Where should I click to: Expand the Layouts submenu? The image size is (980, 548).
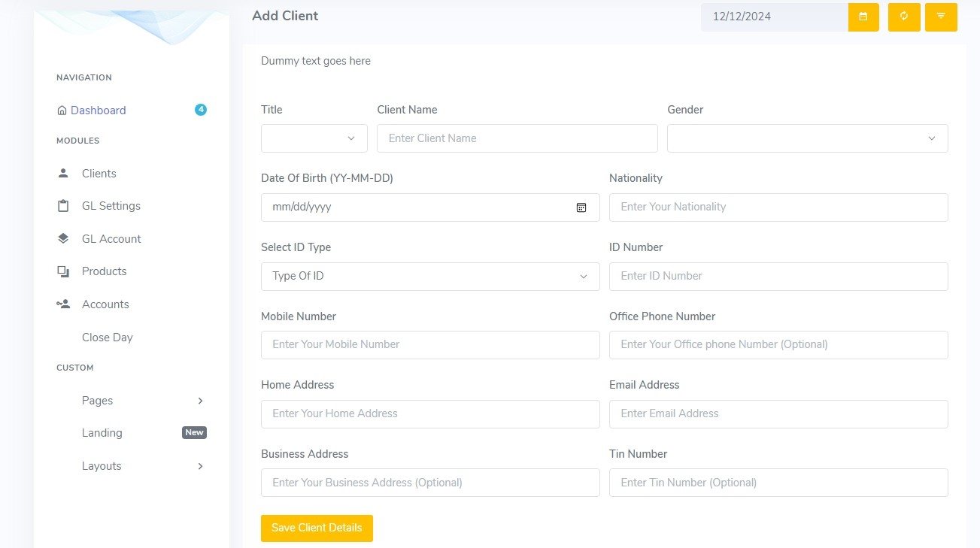click(200, 466)
